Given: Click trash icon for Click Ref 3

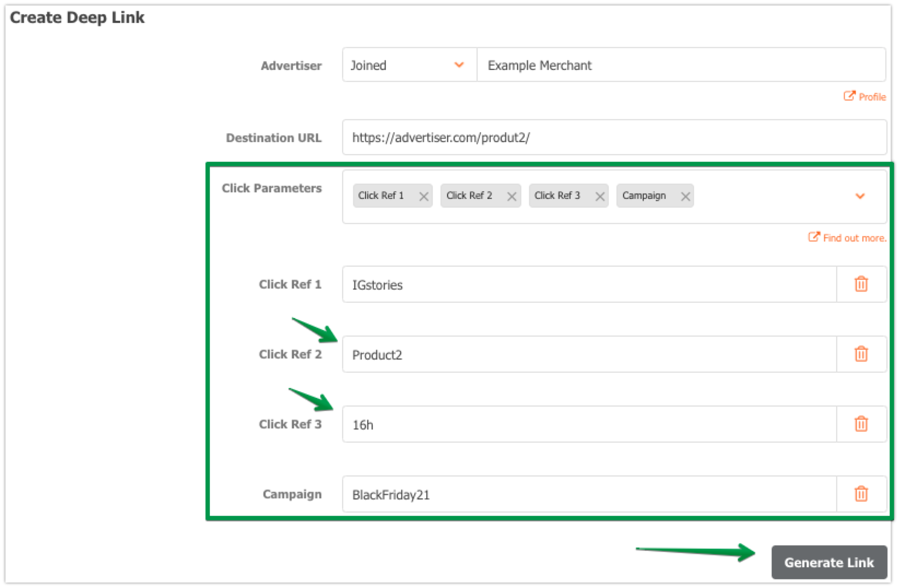Looking at the screenshot, I should point(861,424).
